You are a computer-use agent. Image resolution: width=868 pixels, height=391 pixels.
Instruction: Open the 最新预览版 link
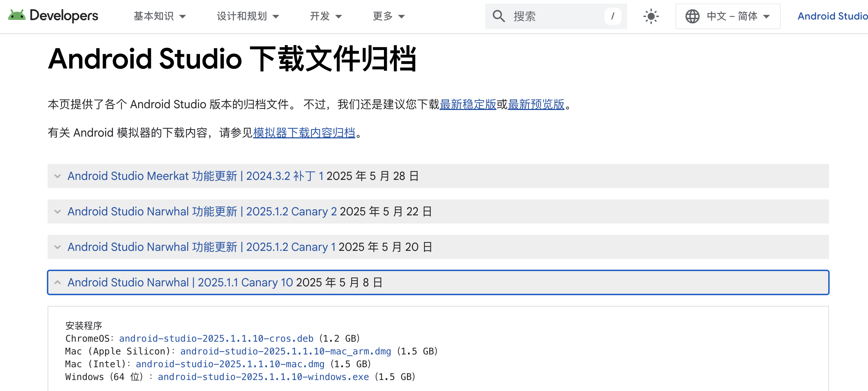(x=536, y=104)
